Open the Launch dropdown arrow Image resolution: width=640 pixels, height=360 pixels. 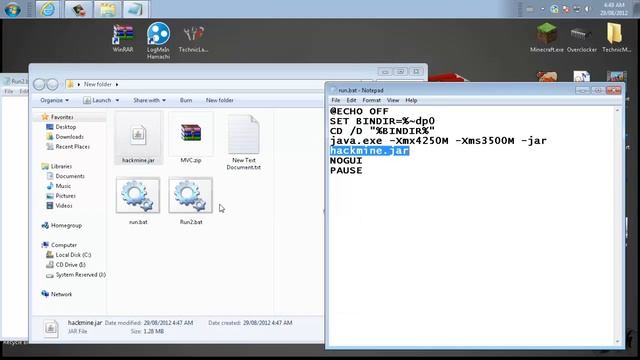[117, 100]
